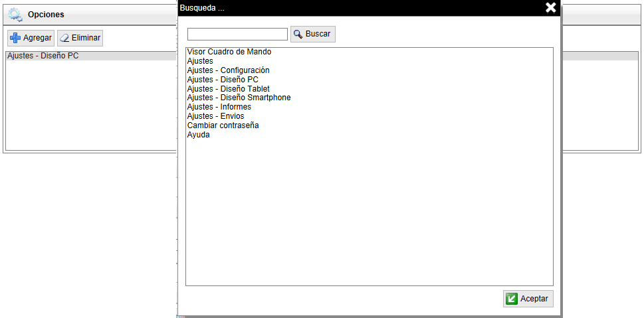Screen dimensions: 644x318
Task: Close the Busqueda dialog with X
Action: coord(550,7)
